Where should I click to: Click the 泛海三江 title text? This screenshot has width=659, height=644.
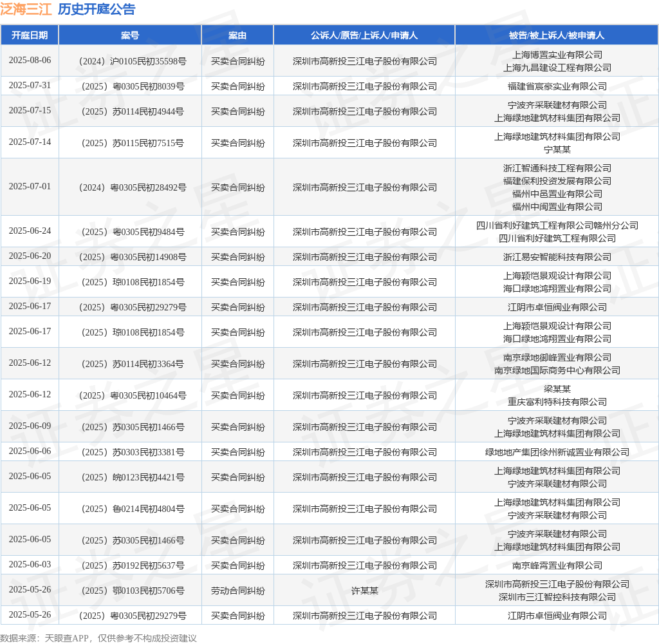coord(26,9)
